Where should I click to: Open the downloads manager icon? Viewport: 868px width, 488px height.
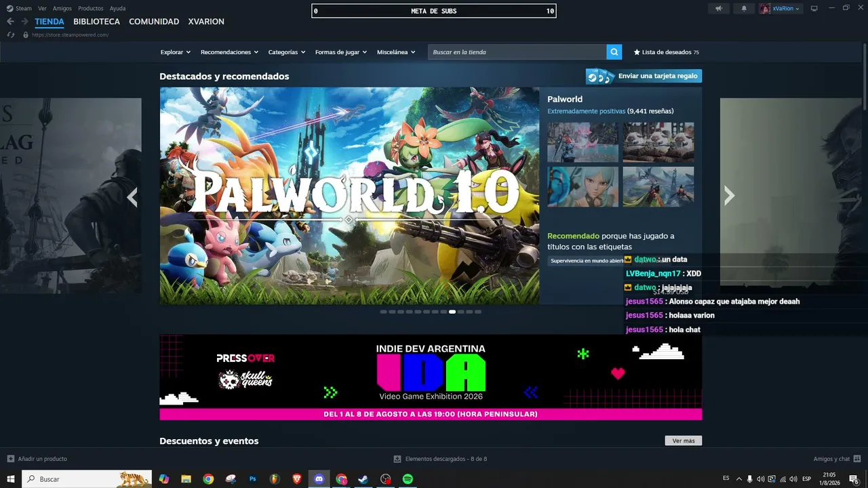tap(397, 459)
